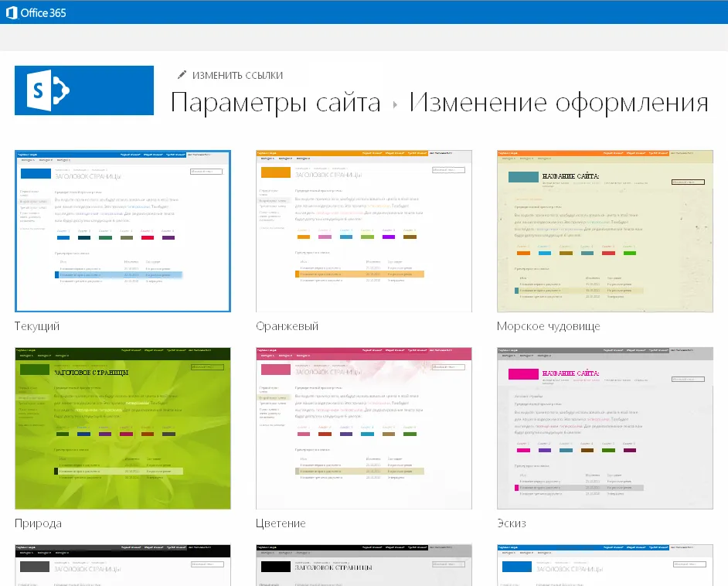Select the Текущий theme thumbnail

click(x=123, y=231)
